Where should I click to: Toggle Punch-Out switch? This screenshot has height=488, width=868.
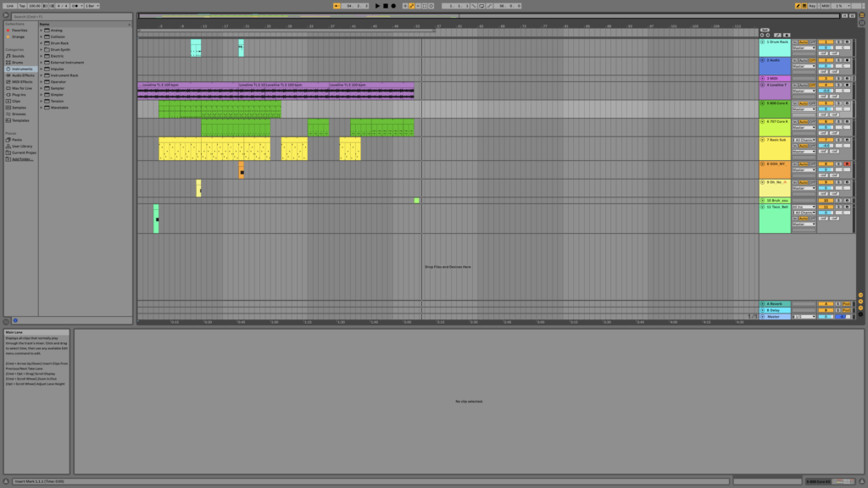[x=489, y=6]
